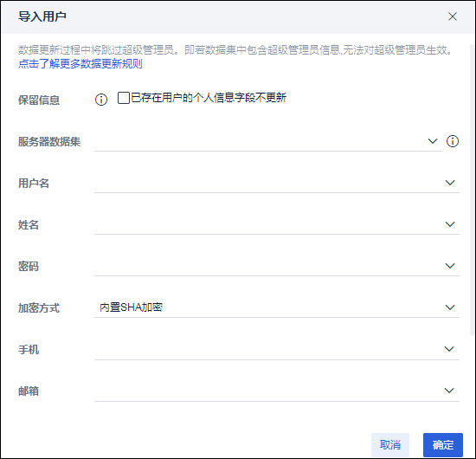Click the info icon beside 保留信息

101,100
